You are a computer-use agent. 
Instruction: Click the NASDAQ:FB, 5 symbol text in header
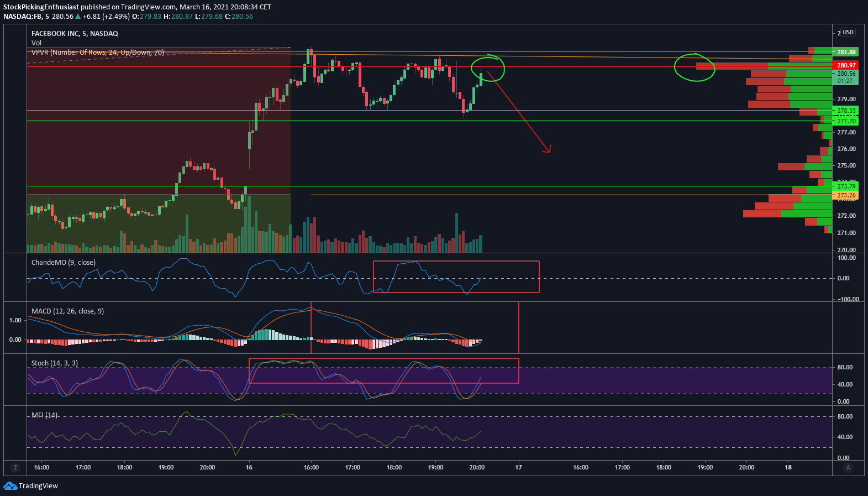26,17
